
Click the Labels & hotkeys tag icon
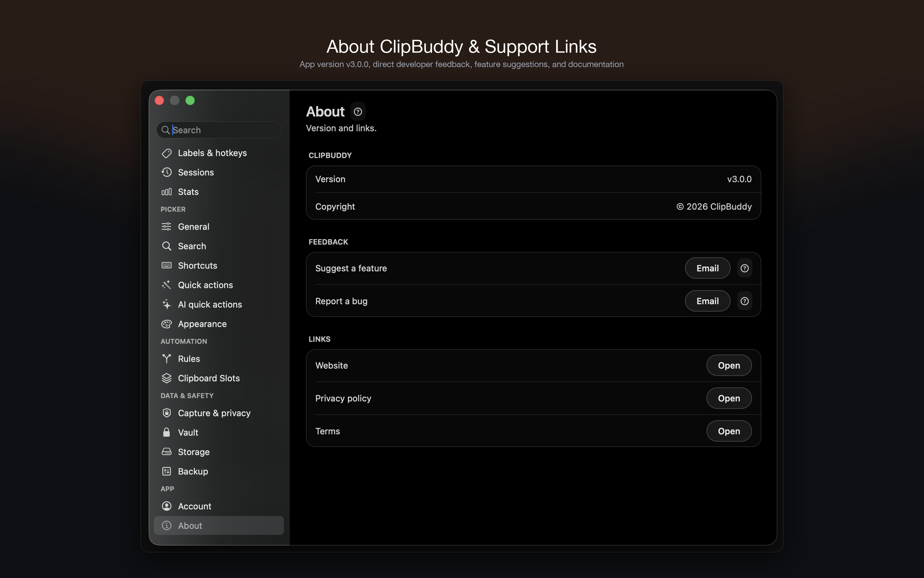click(167, 153)
